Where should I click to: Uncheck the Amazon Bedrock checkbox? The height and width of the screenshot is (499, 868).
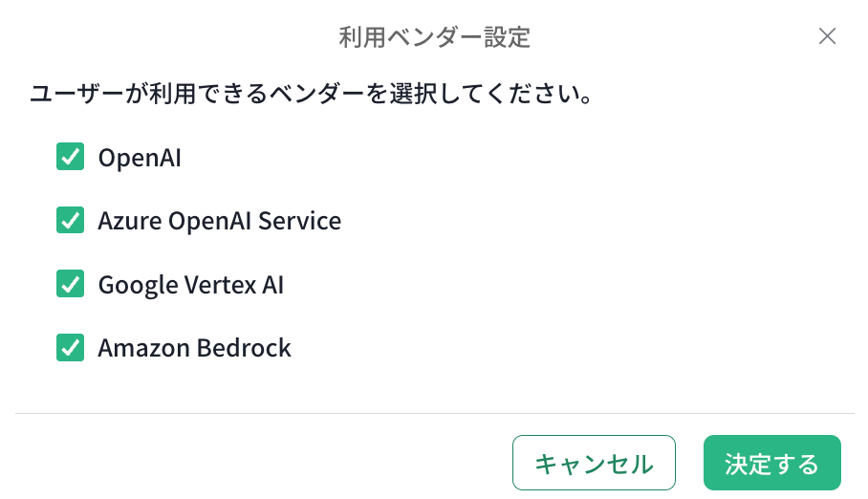tap(71, 347)
